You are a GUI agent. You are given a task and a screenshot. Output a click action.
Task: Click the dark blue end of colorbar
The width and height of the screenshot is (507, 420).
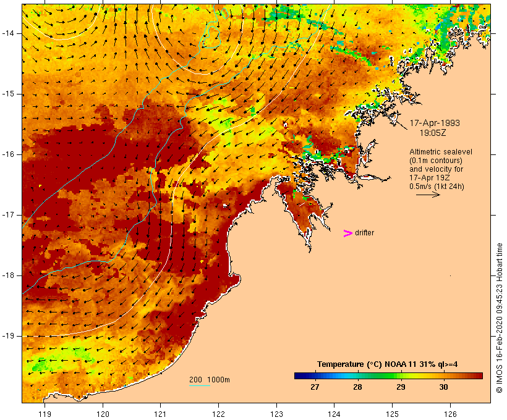point(298,376)
